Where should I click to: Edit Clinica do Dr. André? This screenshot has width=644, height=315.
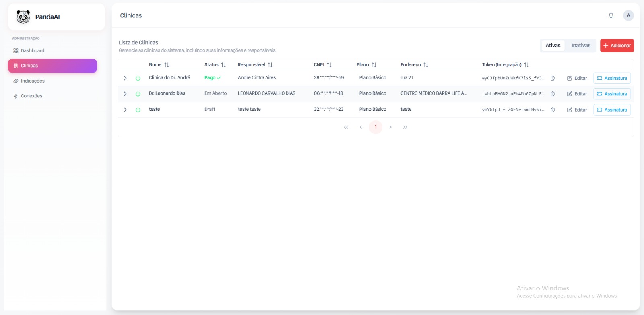point(577,78)
